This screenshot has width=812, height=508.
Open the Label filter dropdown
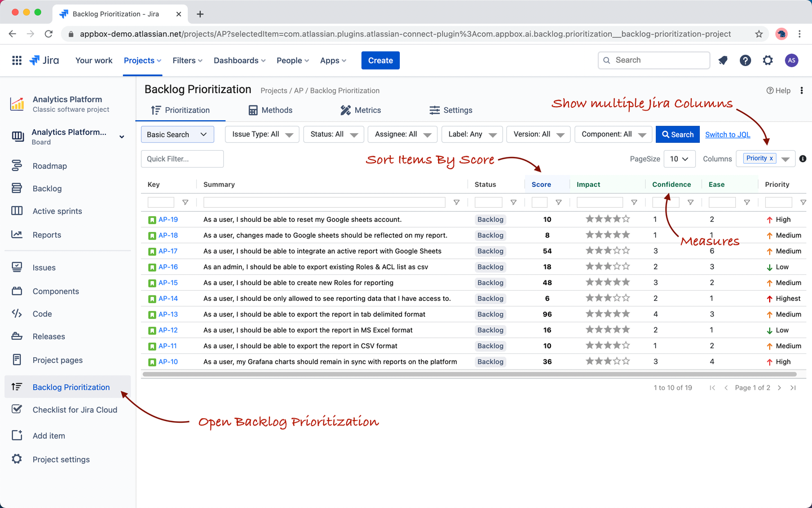point(472,134)
